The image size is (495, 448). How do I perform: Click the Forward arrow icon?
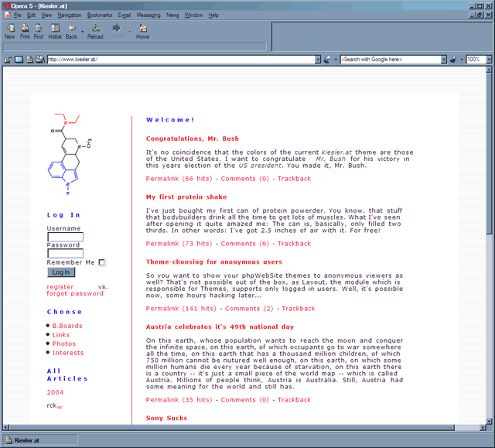(116, 29)
